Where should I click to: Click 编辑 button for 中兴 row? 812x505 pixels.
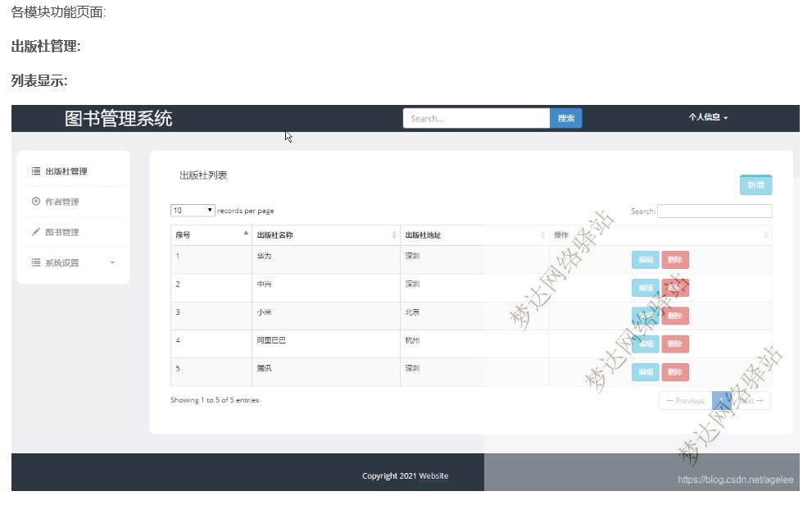pos(645,288)
